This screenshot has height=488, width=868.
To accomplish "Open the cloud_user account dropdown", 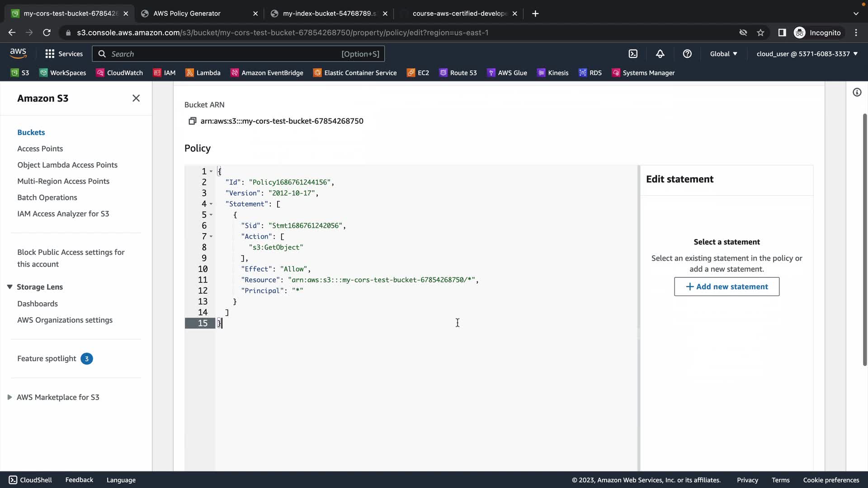I will click(807, 54).
